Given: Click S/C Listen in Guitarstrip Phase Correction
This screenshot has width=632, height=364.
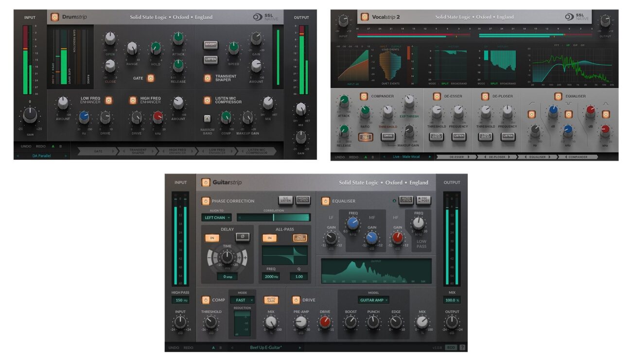Looking at the screenshot, I should (x=286, y=200).
